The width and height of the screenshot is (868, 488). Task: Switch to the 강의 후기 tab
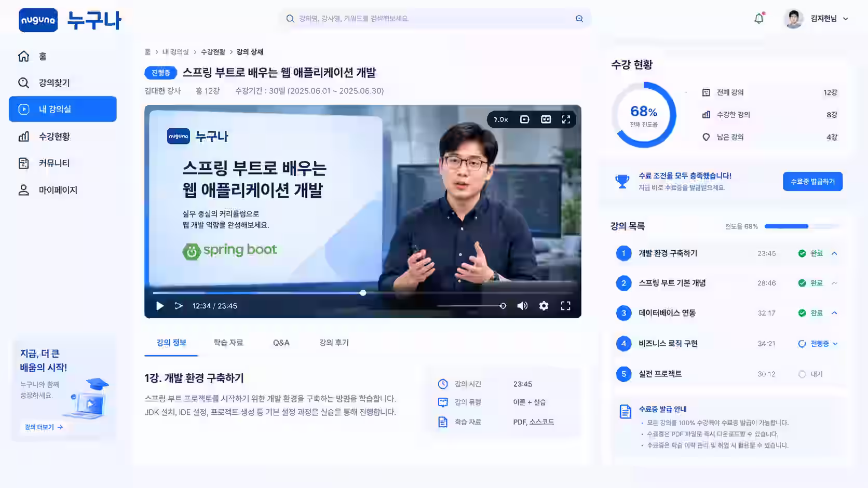click(x=334, y=343)
